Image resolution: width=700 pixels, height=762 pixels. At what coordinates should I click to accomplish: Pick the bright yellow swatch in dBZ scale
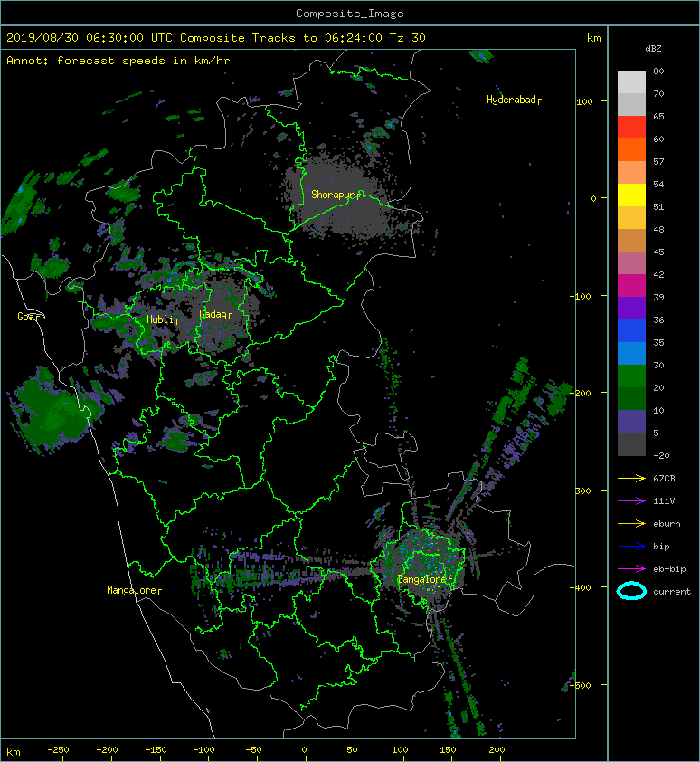631,195
